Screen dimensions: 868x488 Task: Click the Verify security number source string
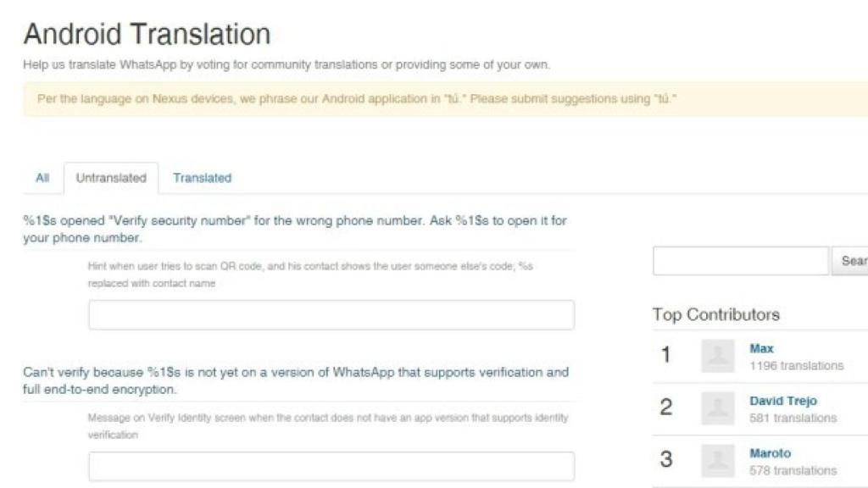[297, 227]
